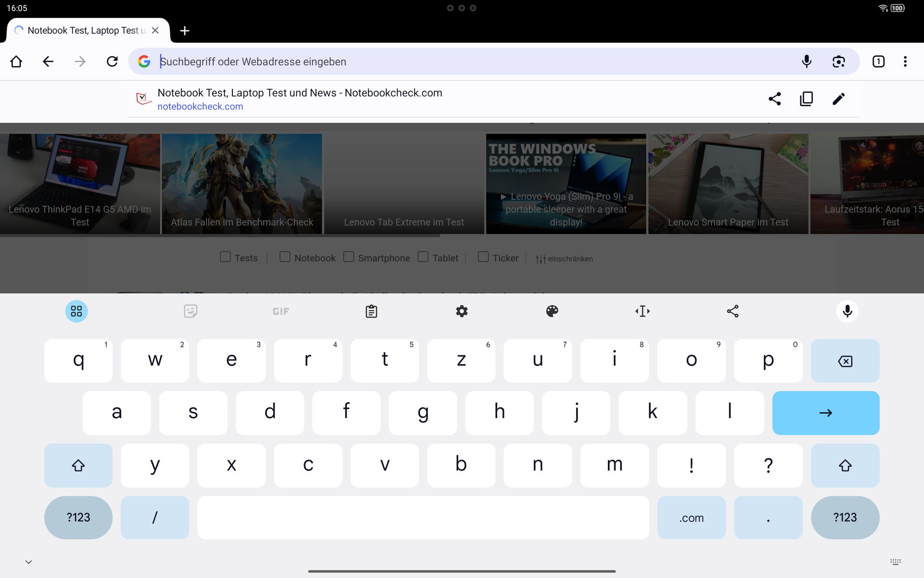The image size is (924, 578).
Task: Edit the suggested URL with pencil icon
Action: [838, 99]
